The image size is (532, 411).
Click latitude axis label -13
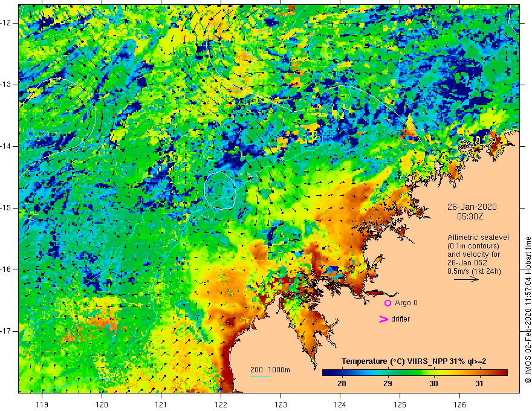pyautogui.click(x=7, y=85)
